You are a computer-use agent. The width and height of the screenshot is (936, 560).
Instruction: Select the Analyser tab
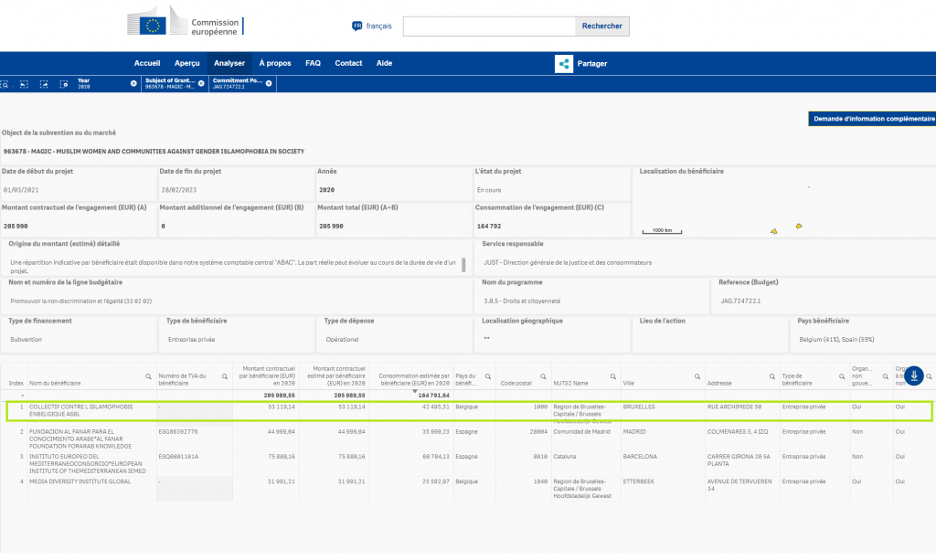pos(229,63)
